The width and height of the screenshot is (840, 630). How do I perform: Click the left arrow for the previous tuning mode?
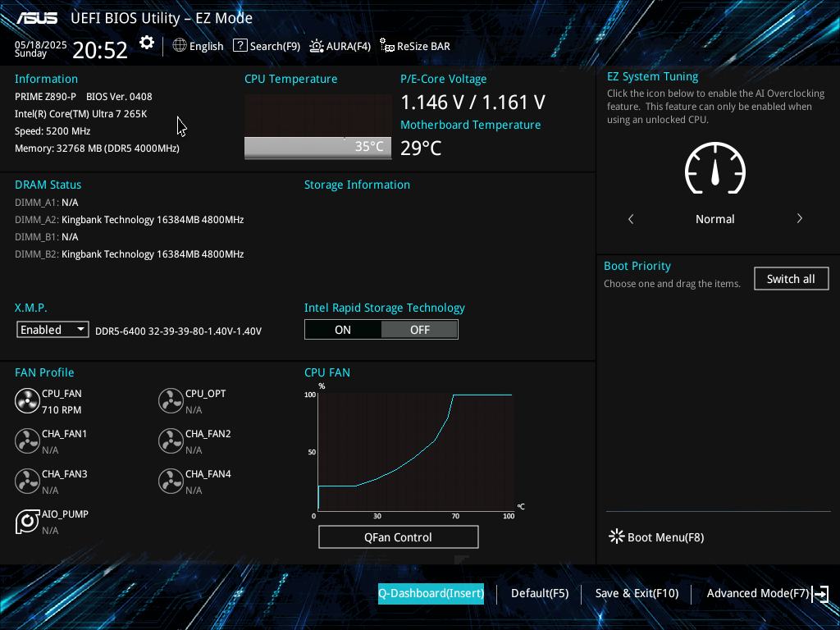[x=631, y=218]
